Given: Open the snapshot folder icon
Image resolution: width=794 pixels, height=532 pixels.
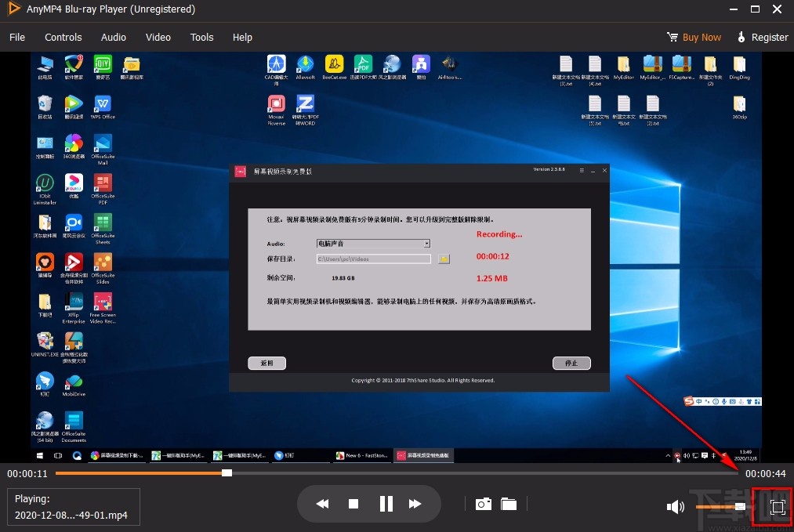Looking at the screenshot, I should coord(509,504).
